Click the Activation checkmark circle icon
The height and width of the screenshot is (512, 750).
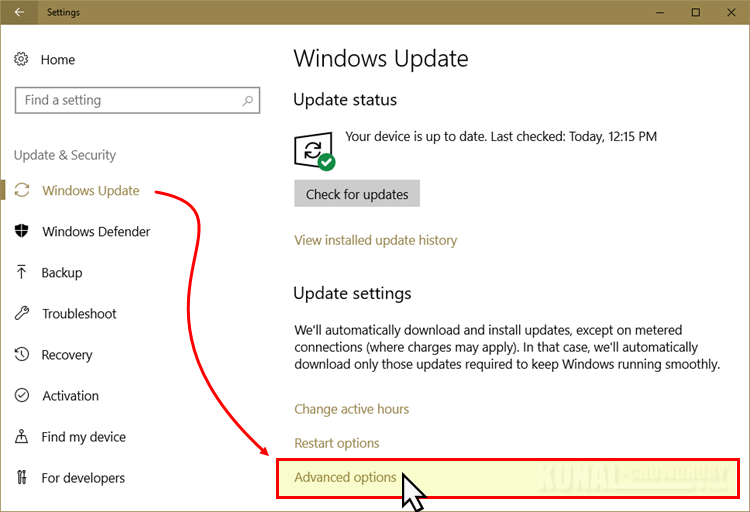pyautogui.click(x=22, y=395)
